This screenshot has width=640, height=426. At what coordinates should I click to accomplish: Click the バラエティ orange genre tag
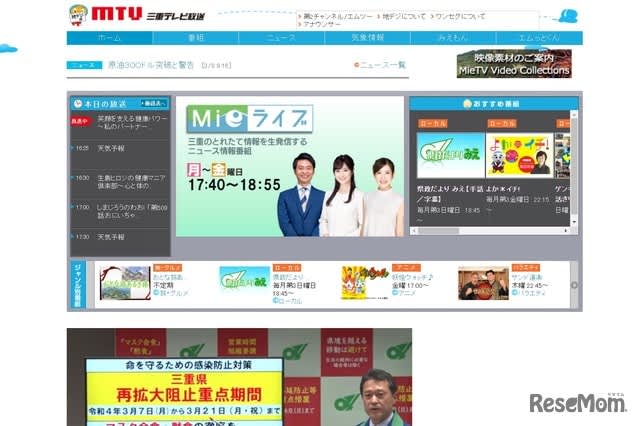click(526, 268)
